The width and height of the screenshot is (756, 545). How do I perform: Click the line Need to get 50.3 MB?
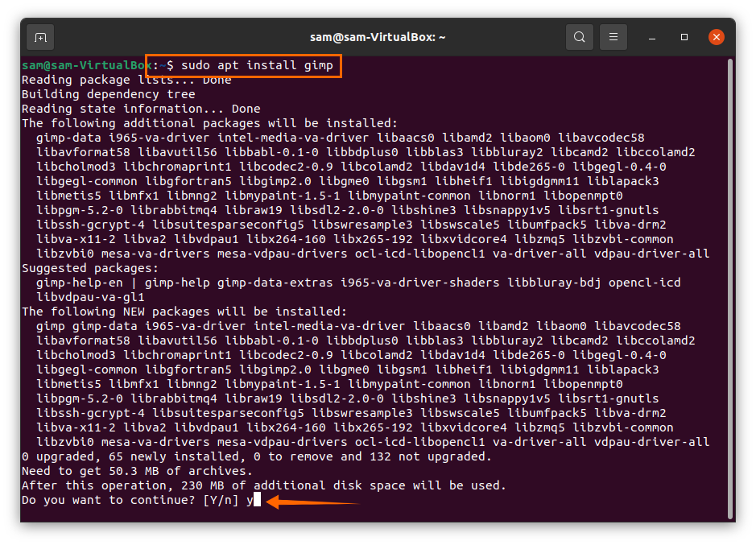tap(138, 471)
